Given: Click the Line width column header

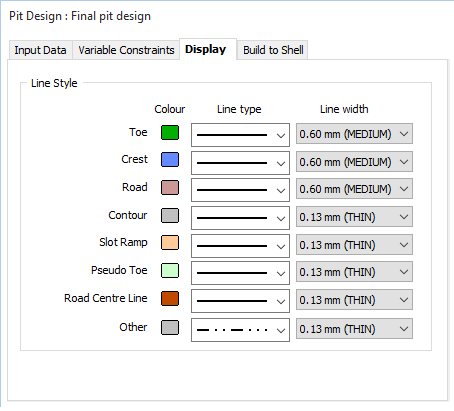Looking at the screenshot, I should click(344, 109).
